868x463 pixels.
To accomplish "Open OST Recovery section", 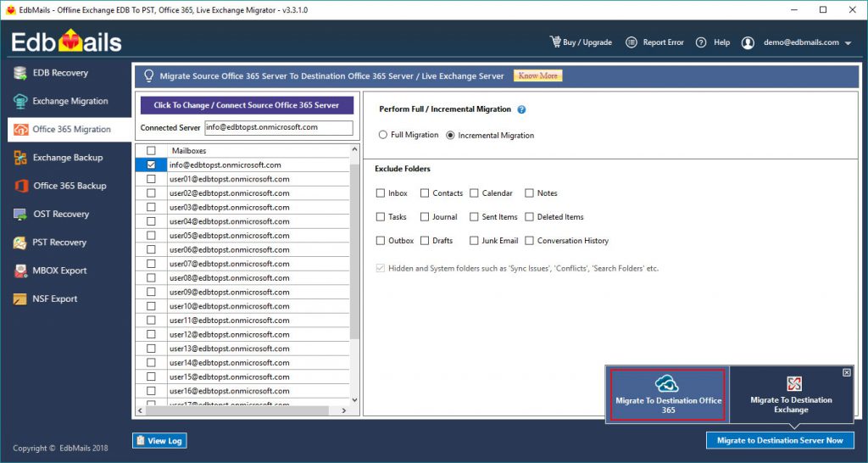I will (x=61, y=215).
